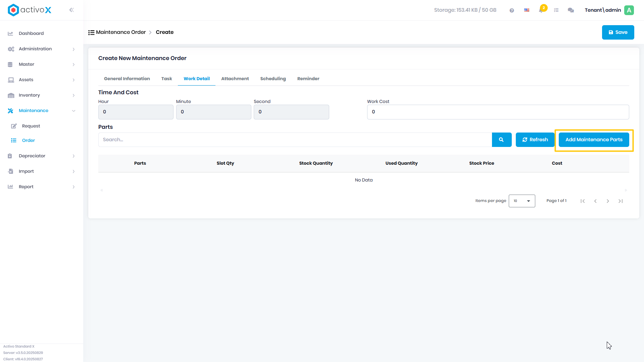The width and height of the screenshot is (644, 362).
Task: Click the Inventory warehouse icon
Action: click(x=11, y=95)
